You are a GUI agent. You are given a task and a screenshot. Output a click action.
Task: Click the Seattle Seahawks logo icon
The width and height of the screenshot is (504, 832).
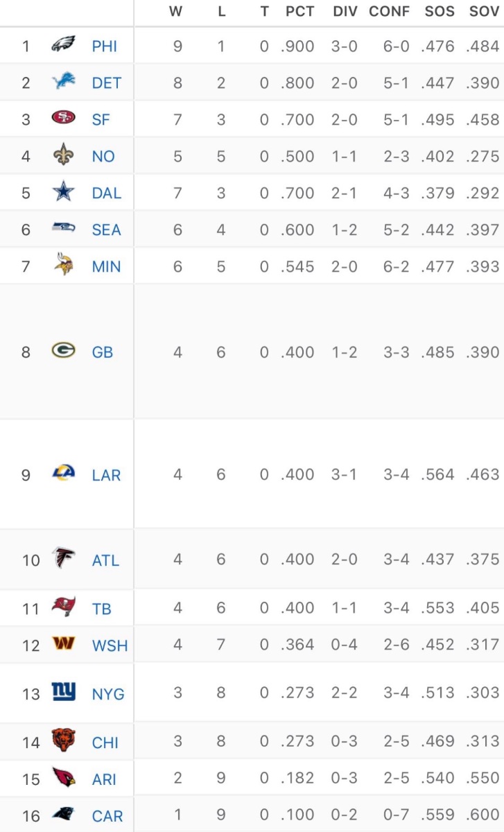point(63,229)
